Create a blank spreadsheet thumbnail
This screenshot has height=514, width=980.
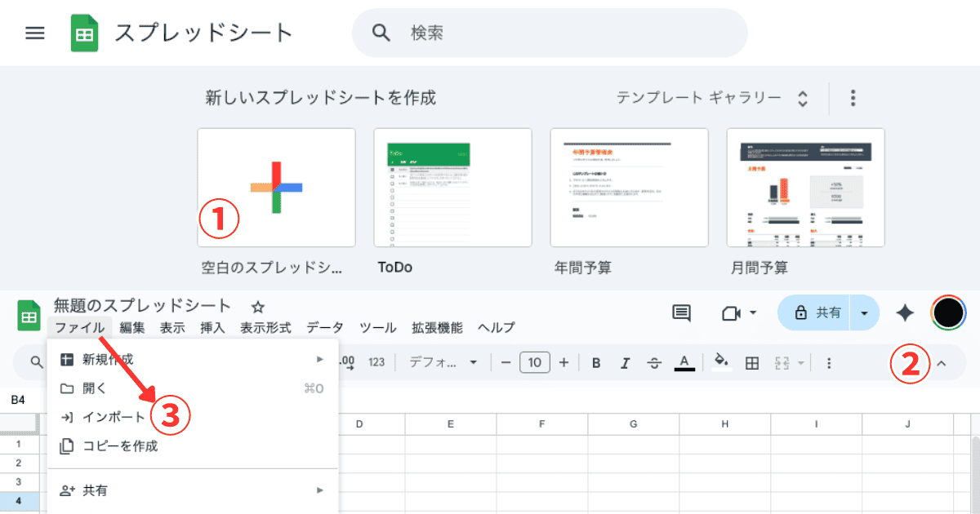276,188
